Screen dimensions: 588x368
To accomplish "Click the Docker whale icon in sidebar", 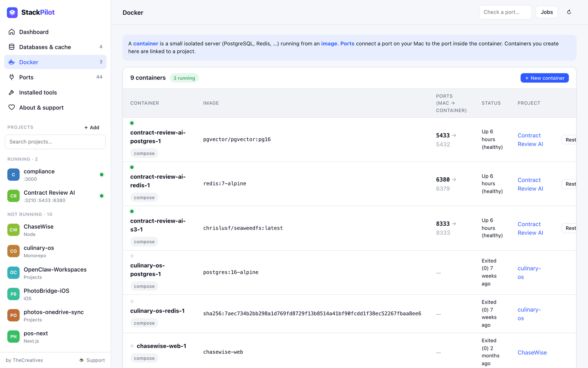I will tap(12, 62).
